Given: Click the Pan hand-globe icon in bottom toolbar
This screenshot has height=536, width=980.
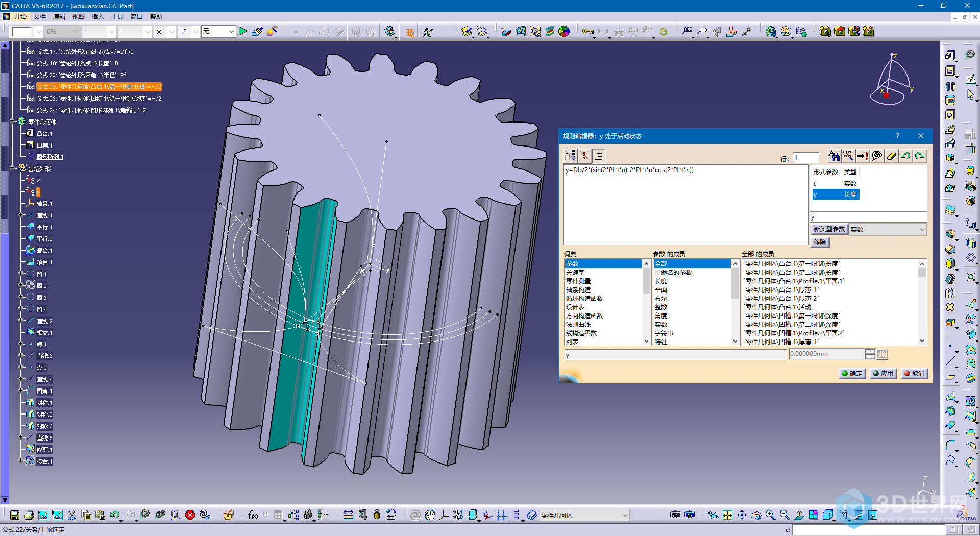Looking at the screenshot, I should point(430,515).
